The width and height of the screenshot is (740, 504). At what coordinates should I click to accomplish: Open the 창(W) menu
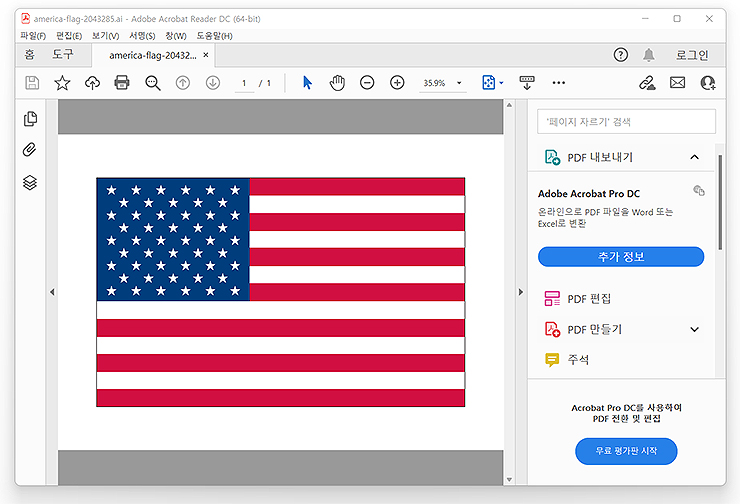pyautogui.click(x=176, y=36)
